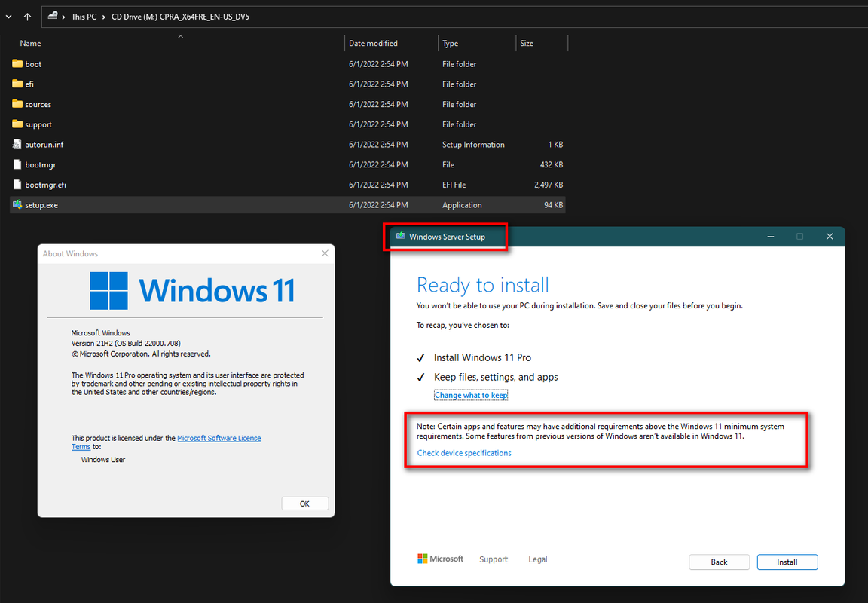This screenshot has width=868, height=603.
Task: Go up one folder level with arrow
Action: [x=27, y=17]
